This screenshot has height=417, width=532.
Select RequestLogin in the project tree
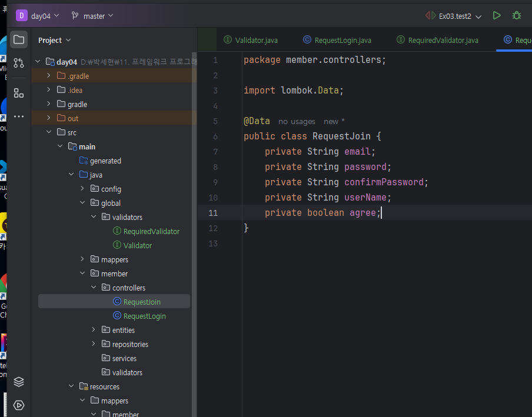[144, 316]
